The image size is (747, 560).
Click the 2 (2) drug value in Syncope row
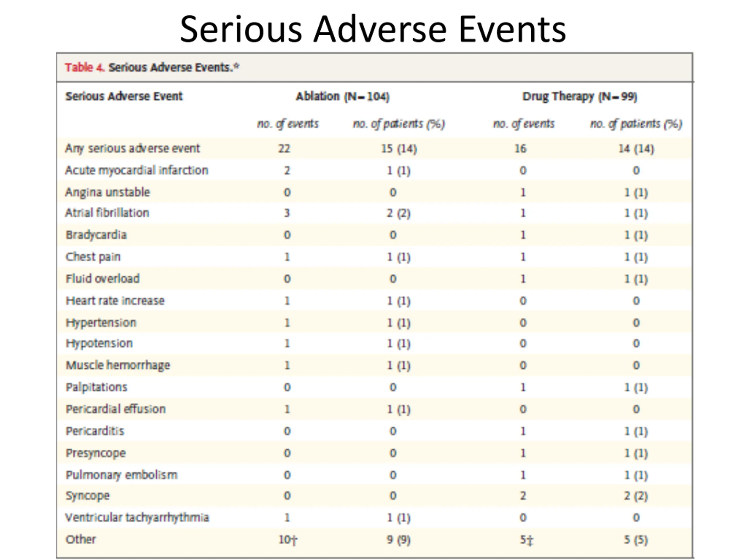click(636, 496)
